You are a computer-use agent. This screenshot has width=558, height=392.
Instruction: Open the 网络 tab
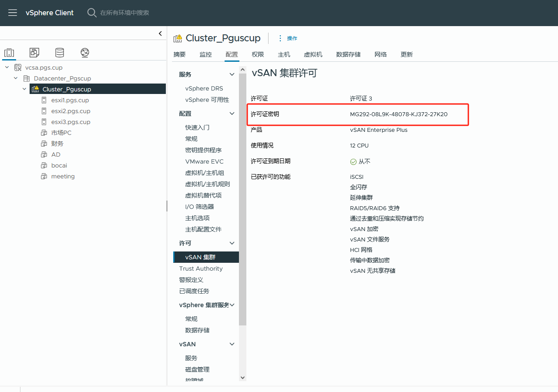[x=380, y=54]
